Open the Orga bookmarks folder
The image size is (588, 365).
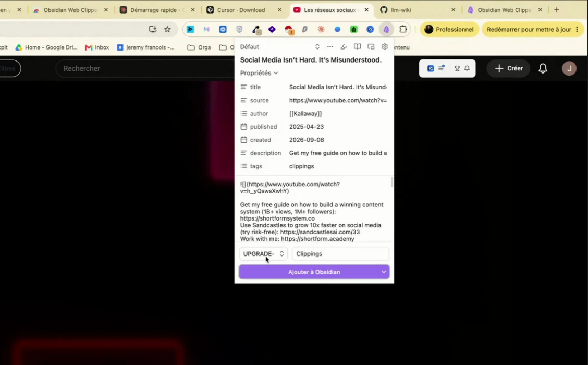click(199, 47)
